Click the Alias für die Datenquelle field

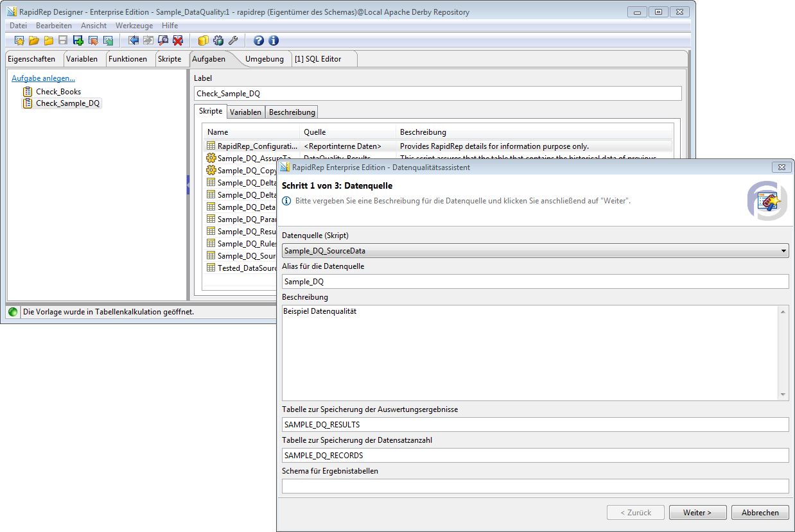tap(535, 282)
